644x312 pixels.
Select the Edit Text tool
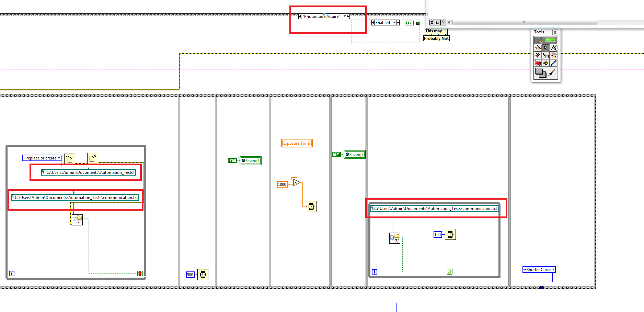[x=553, y=48]
